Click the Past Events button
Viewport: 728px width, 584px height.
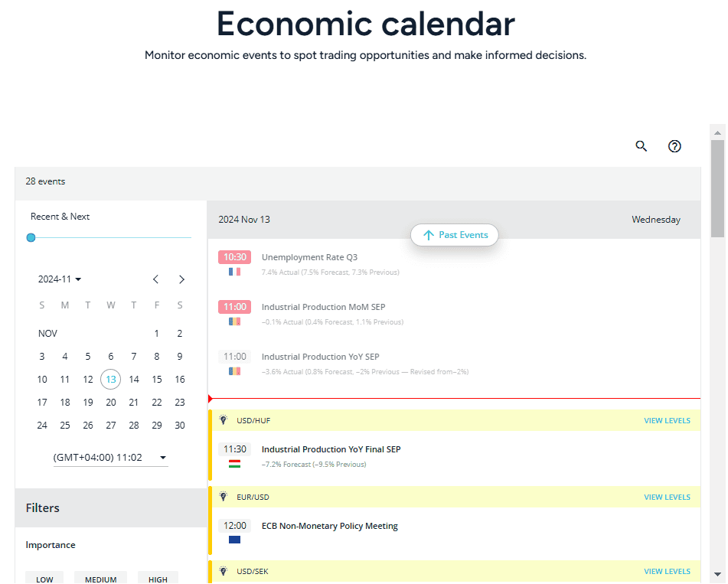[455, 235]
